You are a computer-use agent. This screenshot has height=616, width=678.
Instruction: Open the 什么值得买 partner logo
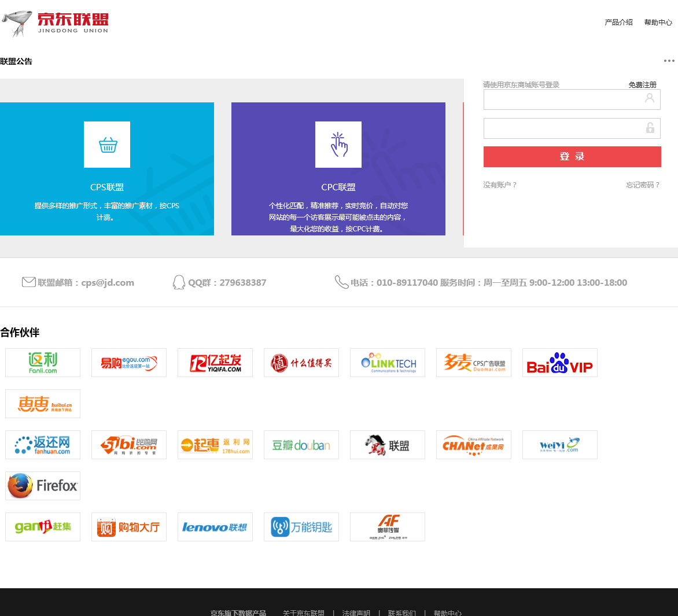pyautogui.click(x=301, y=363)
